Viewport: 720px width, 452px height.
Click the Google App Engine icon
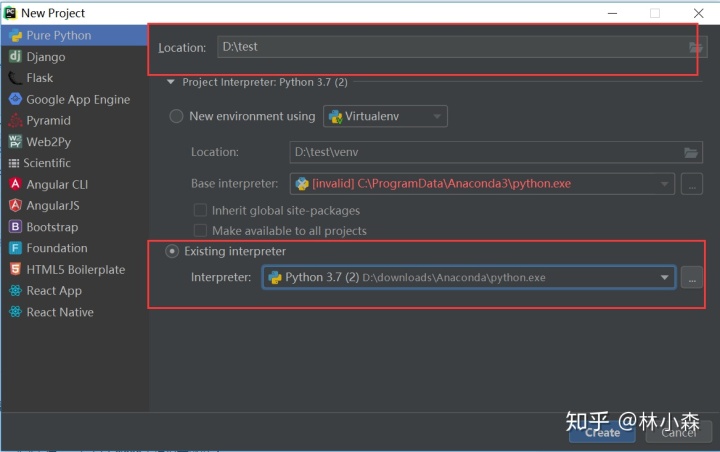[15, 99]
